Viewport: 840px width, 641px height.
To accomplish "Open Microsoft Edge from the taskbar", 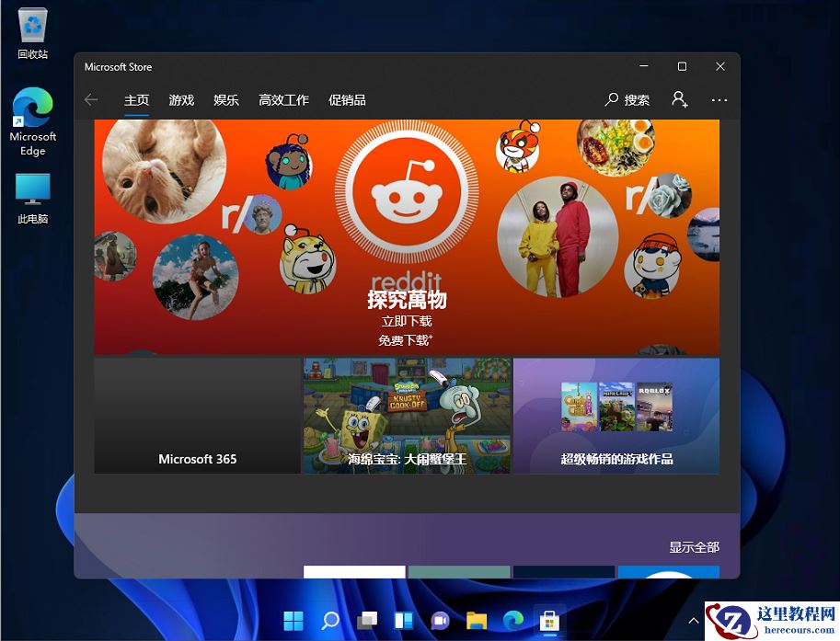I will pos(513,621).
